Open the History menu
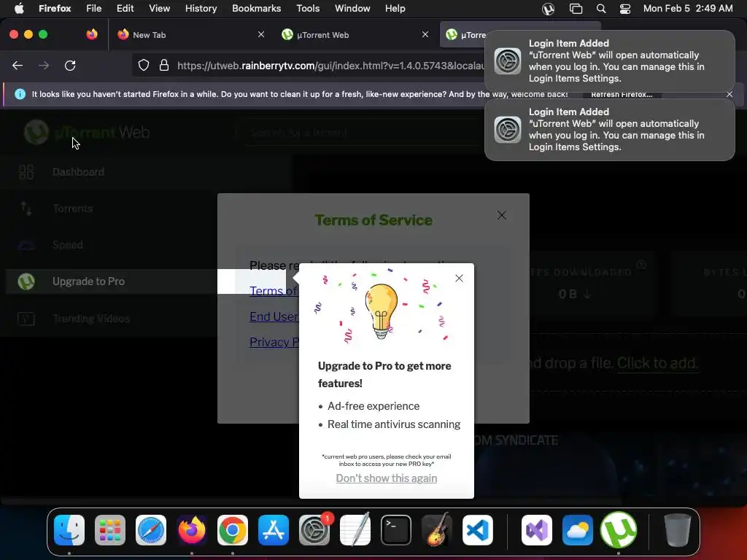Viewport: 747px width, 560px height. pos(201,8)
